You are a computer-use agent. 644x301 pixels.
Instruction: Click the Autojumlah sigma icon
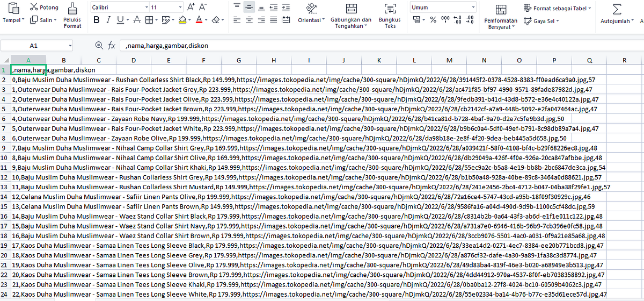click(x=618, y=9)
